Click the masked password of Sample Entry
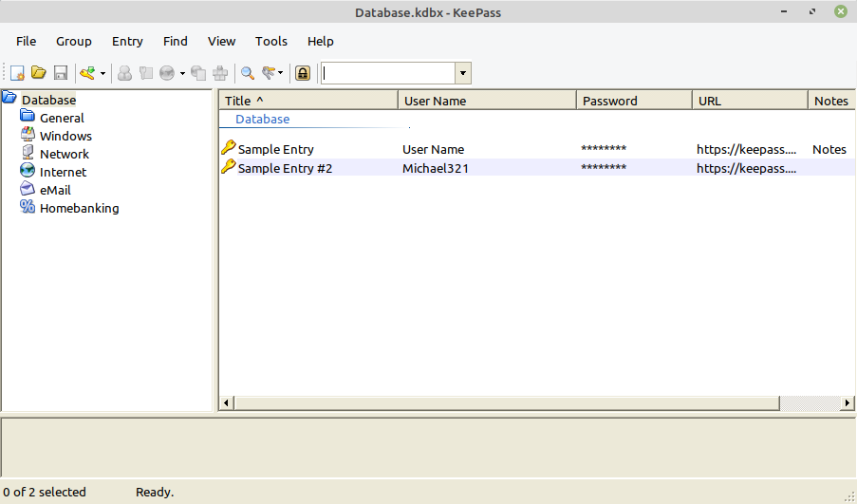Screen dimensions: 857x504 pos(604,149)
